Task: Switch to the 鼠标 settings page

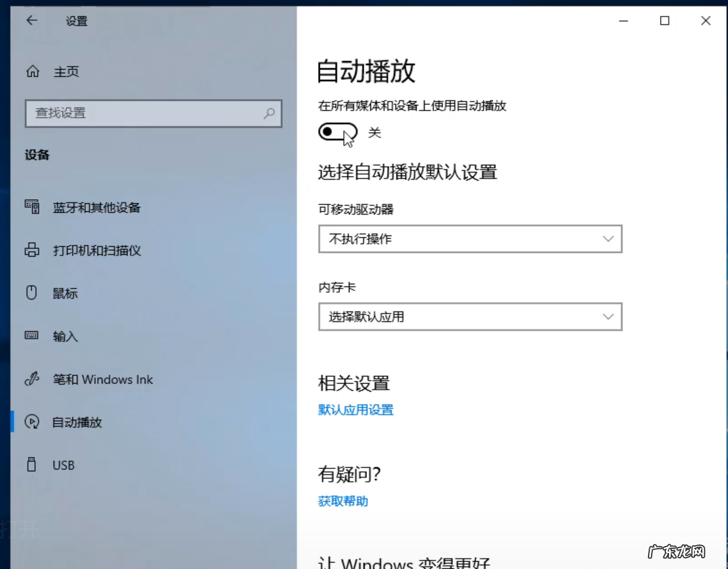Action: [66, 293]
